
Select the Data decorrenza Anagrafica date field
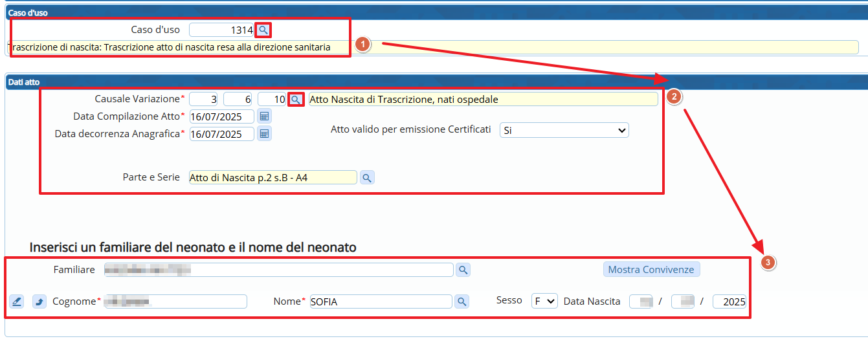click(221, 134)
